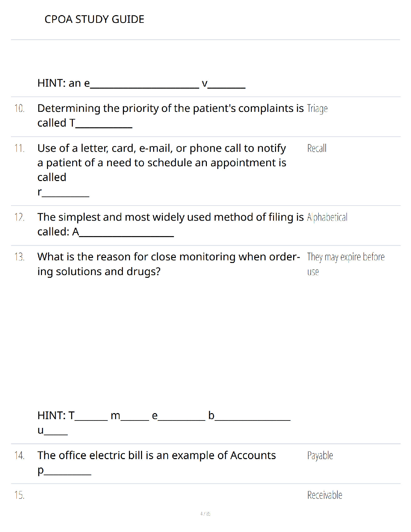The image size is (411, 532).
Task: Click the 'HINT: an e' blank line
Action: [x=145, y=87]
